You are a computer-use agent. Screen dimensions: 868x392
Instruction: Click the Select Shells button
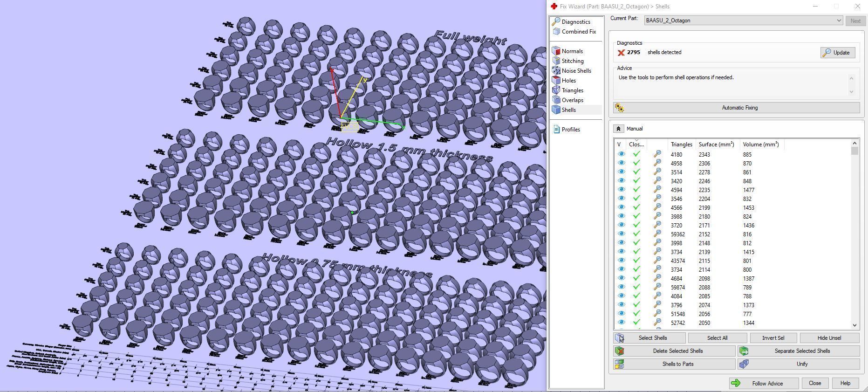click(649, 338)
